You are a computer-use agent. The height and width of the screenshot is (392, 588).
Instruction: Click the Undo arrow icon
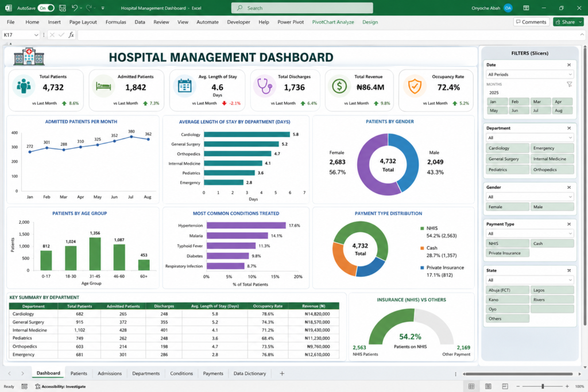pyautogui.click(x=75, y=8)
